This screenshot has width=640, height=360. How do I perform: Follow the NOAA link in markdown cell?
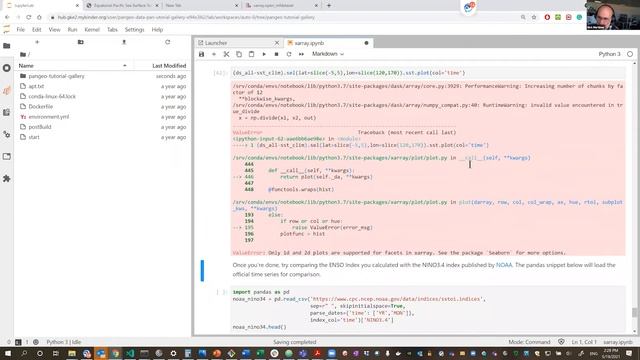point(504,265)
